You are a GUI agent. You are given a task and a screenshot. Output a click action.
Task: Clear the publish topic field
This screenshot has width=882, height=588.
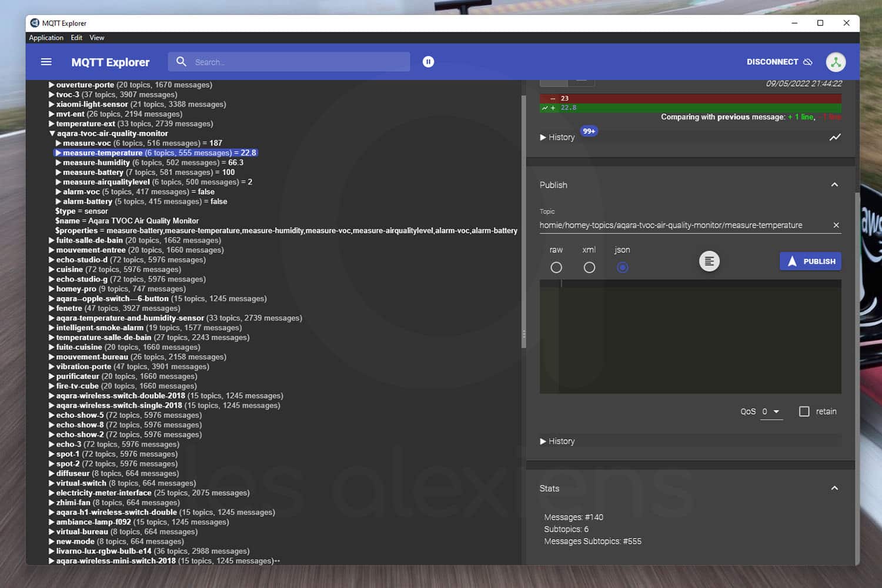836,225
